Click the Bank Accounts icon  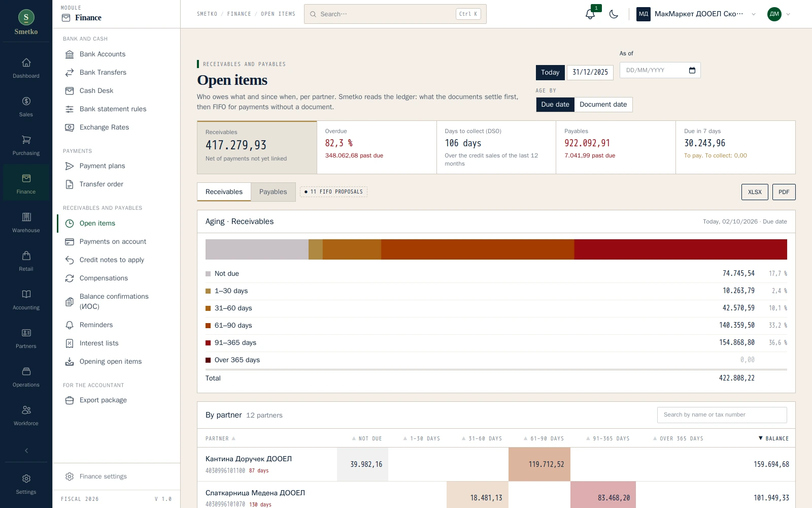[70, 54]
